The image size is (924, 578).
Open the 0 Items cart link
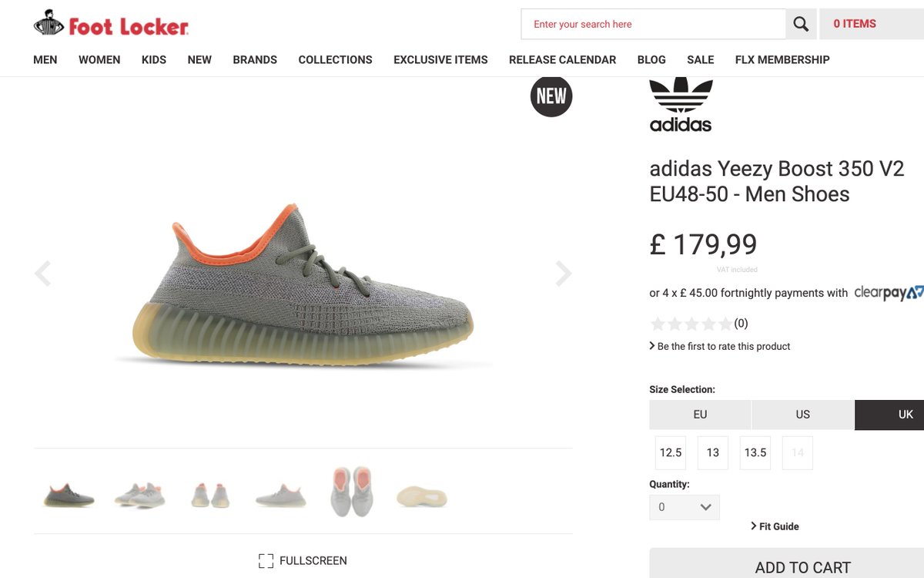tap(872, 24)
